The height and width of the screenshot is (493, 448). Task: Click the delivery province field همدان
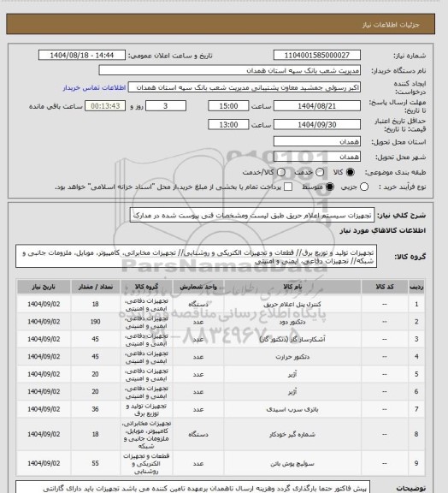click(x=316, y=141)
